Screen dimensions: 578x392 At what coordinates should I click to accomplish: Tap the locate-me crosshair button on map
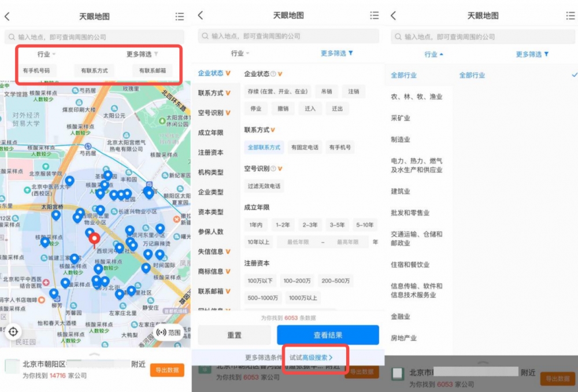click(13, 331)
